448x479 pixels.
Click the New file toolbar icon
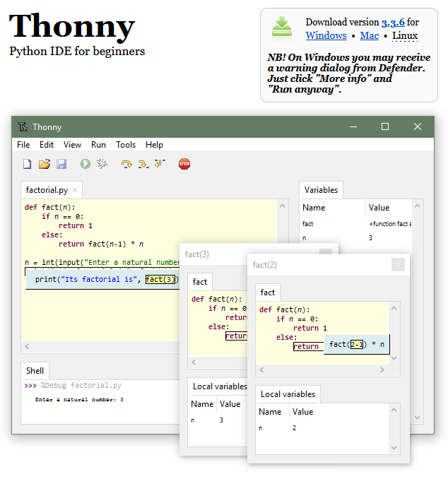(27, 164)
